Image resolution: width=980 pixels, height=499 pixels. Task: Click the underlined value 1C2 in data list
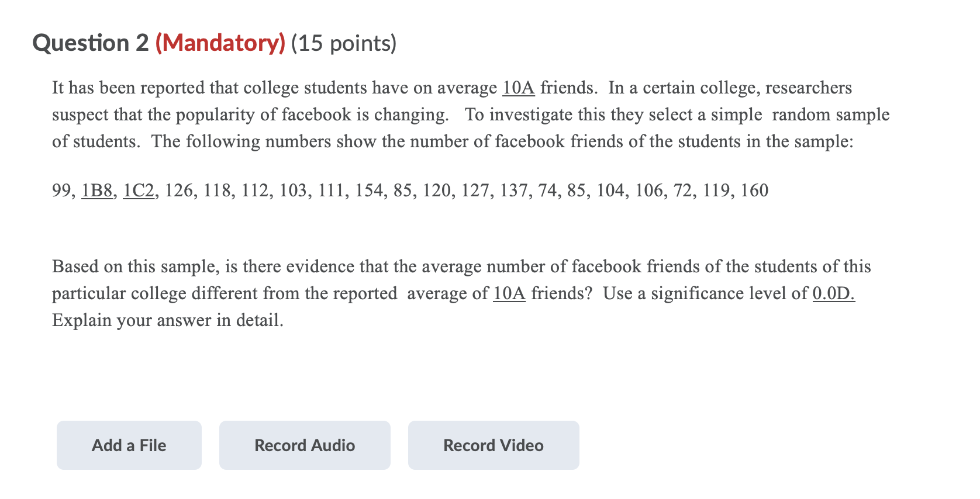[x=139, y=189]
